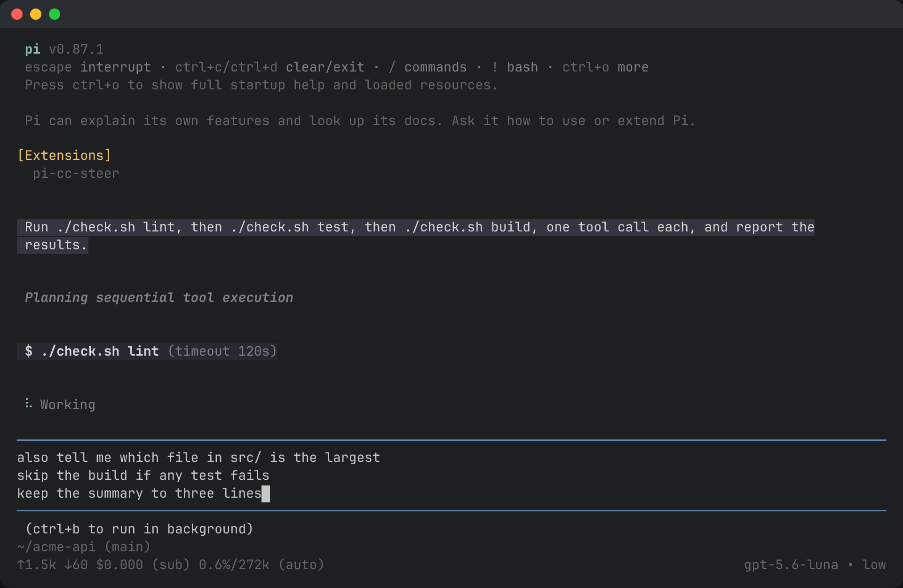Click the 'gpt-5.6-luna' model name

pos(791,565)
